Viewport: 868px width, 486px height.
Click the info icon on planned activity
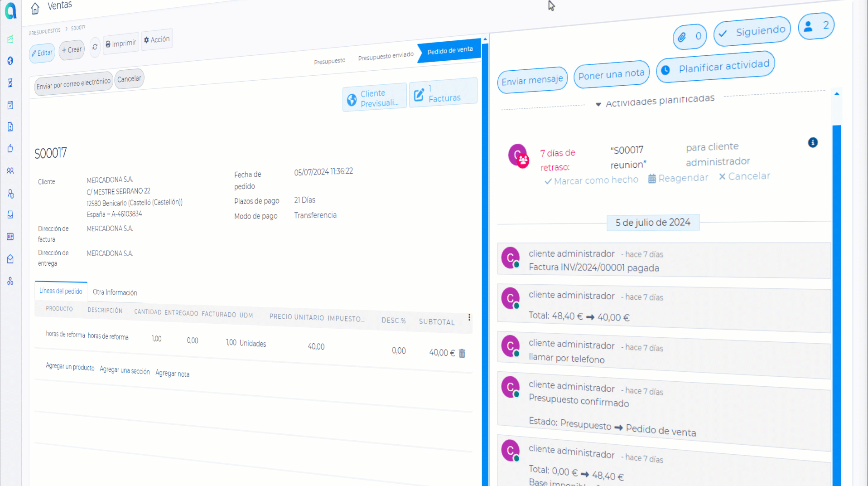[x=813, y=143]
